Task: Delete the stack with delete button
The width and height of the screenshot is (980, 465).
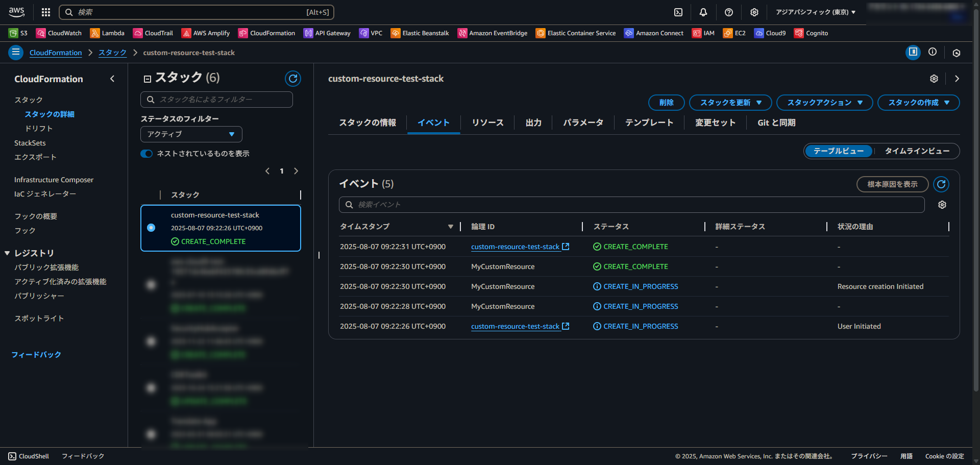Action: (x=667, y=103)
